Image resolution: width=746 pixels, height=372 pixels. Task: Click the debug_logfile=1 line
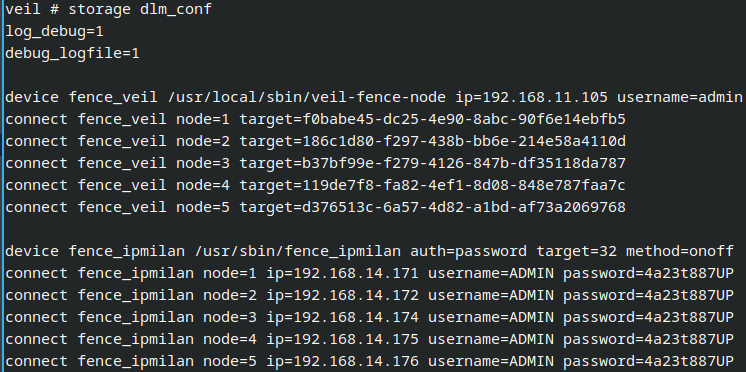(x=72, y=53)
